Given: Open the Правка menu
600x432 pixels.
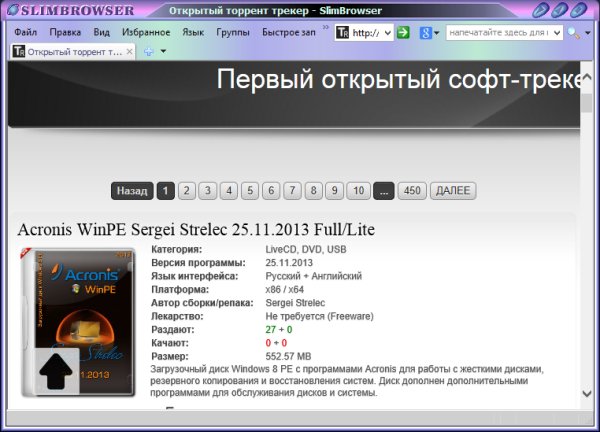Looking at the screenshot, I should (65, 33).
